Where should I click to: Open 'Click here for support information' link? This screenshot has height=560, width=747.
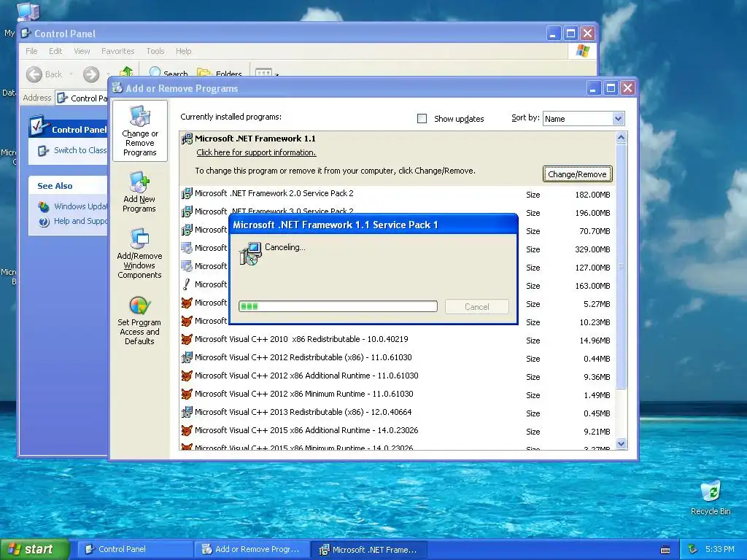click(256, 152)
